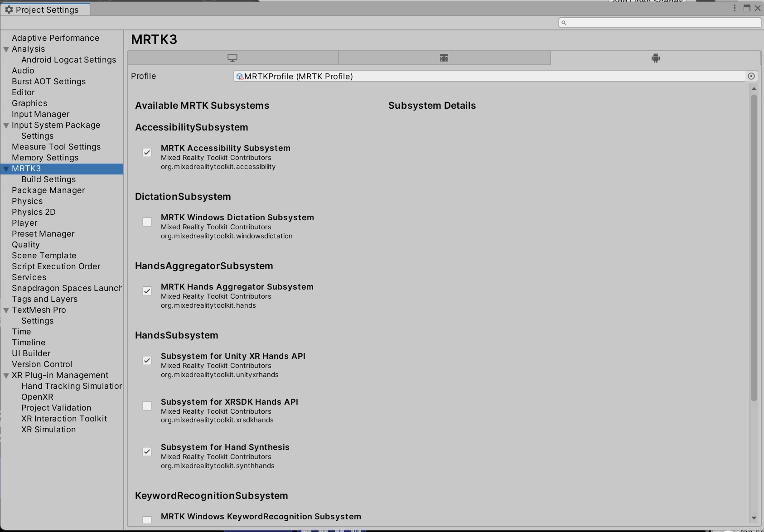Viewport: 764px width, 532px height.
Task: Open Graphics settings
Action: (62, 103)
